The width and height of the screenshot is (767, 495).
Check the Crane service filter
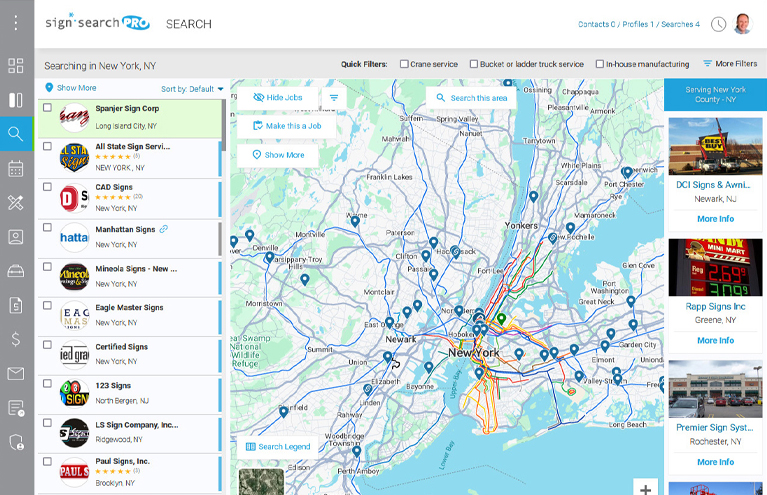pyautogui.click(x=404, y=64)
